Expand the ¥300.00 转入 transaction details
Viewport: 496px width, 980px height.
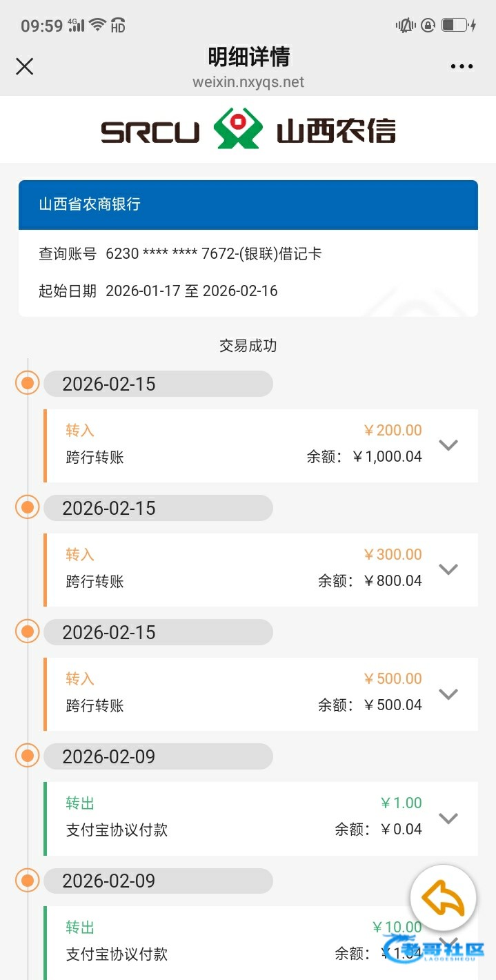pyautogui.click(x=448, y=569)
